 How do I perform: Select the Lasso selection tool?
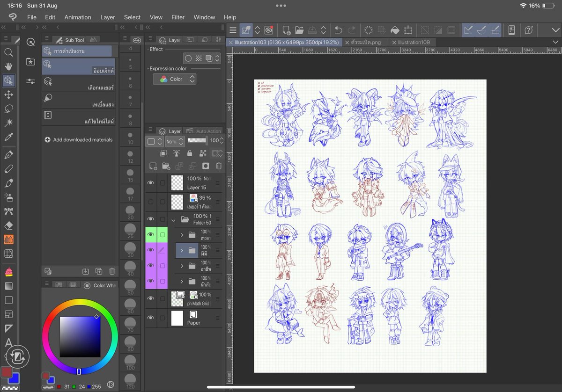click(8, 109)
